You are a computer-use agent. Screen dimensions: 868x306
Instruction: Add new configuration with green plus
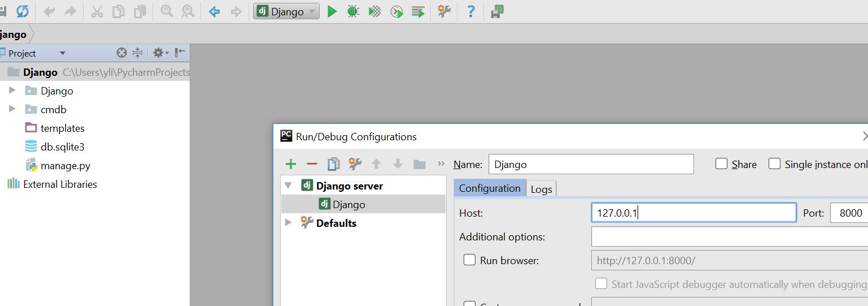(291, 165)
